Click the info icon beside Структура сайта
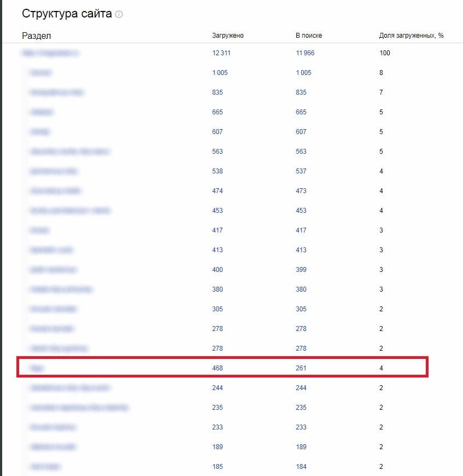463x476 pixels. (119, 15)
